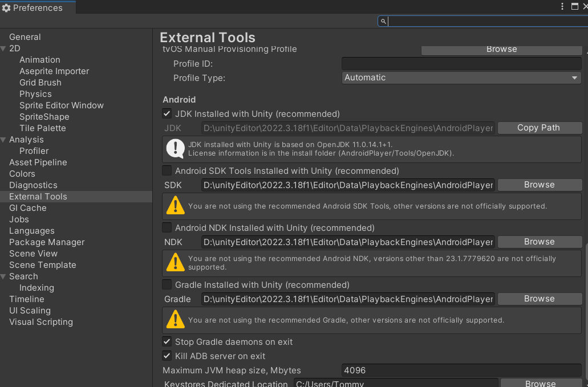The height and width of the screenshot is (387, 588).
Task: Click the gear icon on Preferences tab
Action: pos(6,8)
